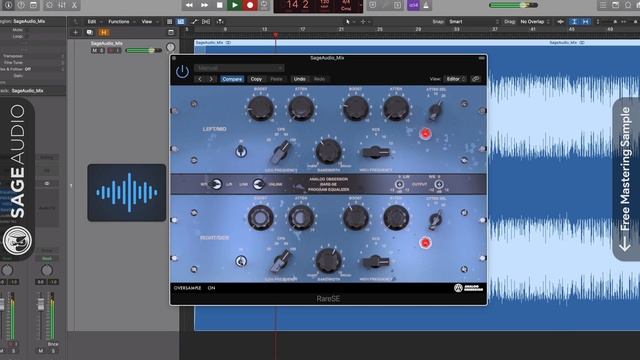Screen dimensions: 640x360
Task: Solo the SageAudio_Mix track with S
Action: [101, 51]
